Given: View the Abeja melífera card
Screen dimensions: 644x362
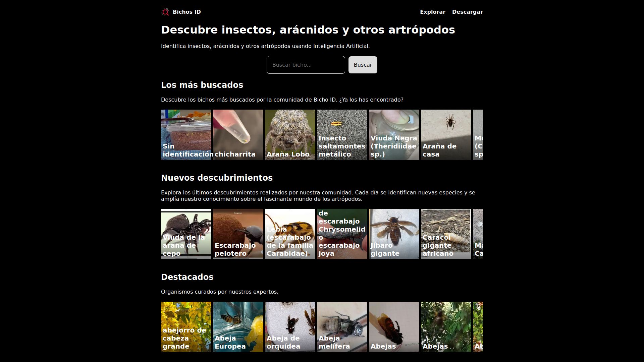Looking at the screenshot, I should 342,327.
